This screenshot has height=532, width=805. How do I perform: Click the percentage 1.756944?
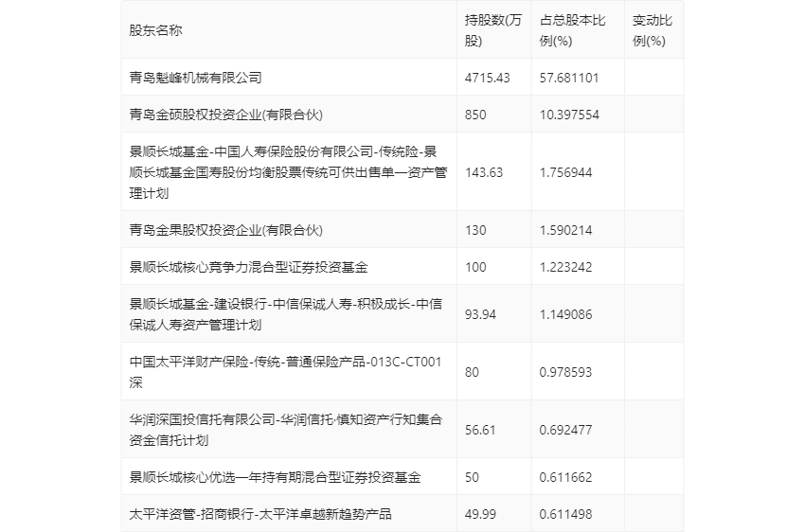point(565,172)
